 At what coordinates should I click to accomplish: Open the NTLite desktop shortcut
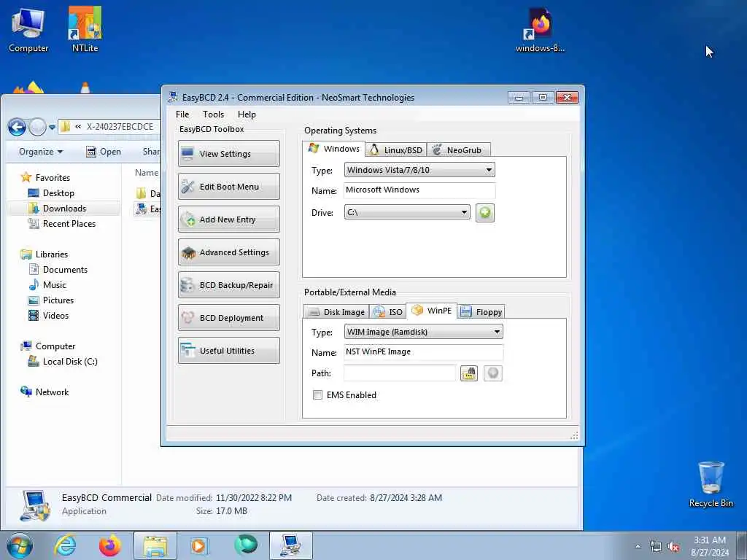85,31
